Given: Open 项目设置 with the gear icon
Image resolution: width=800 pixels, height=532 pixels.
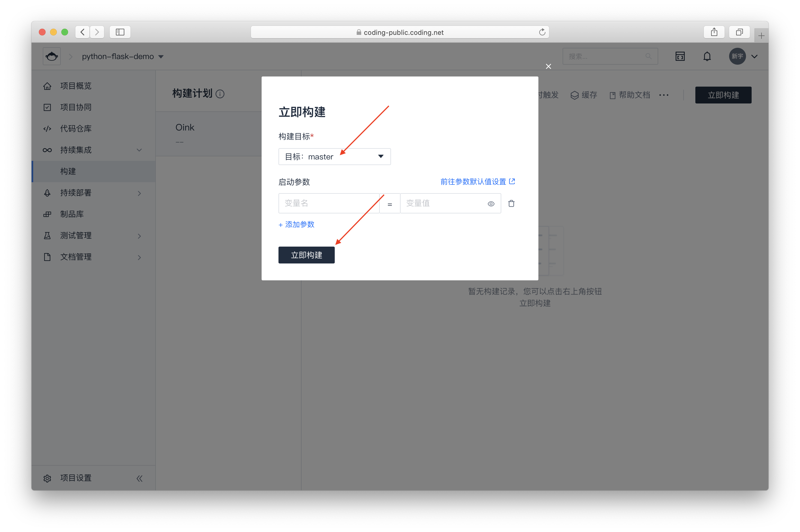Looking at the screenshot, I should click(47, 478).
